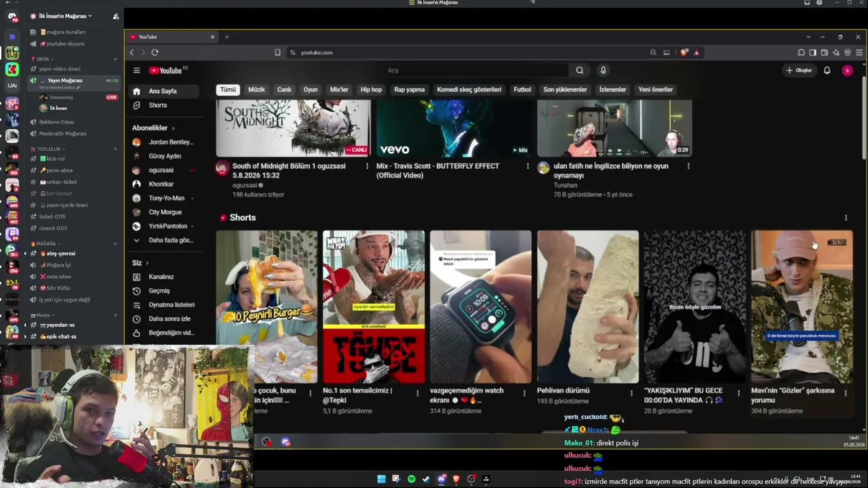Viewport: 868px width, 488px height.
Task: Bookmark this page in the address bar
Action: click(x=277, y=52)
